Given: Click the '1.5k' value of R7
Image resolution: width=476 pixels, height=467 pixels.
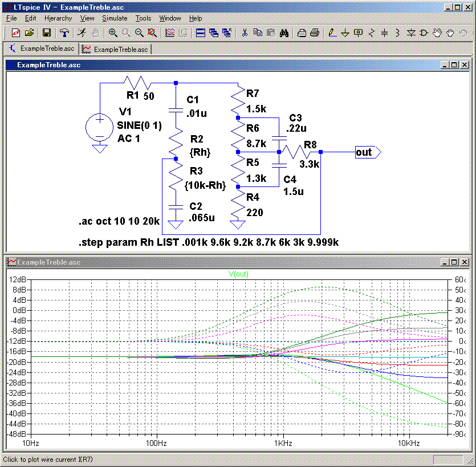Looking at the screenshot, I should pos(256,109).
